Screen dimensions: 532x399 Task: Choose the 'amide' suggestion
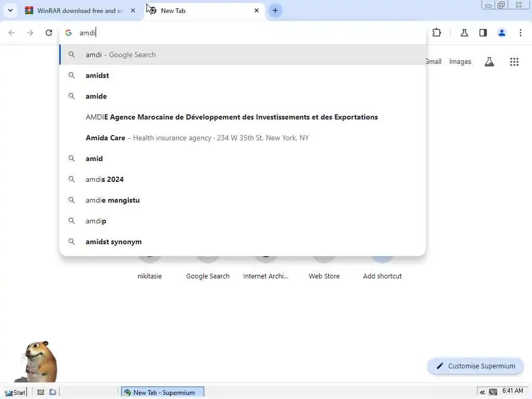(243, 96)
